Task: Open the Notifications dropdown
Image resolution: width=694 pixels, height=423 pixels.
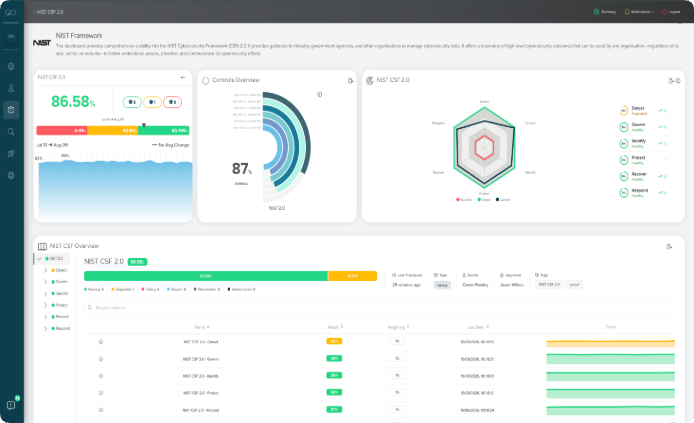Action: [639, 12]
